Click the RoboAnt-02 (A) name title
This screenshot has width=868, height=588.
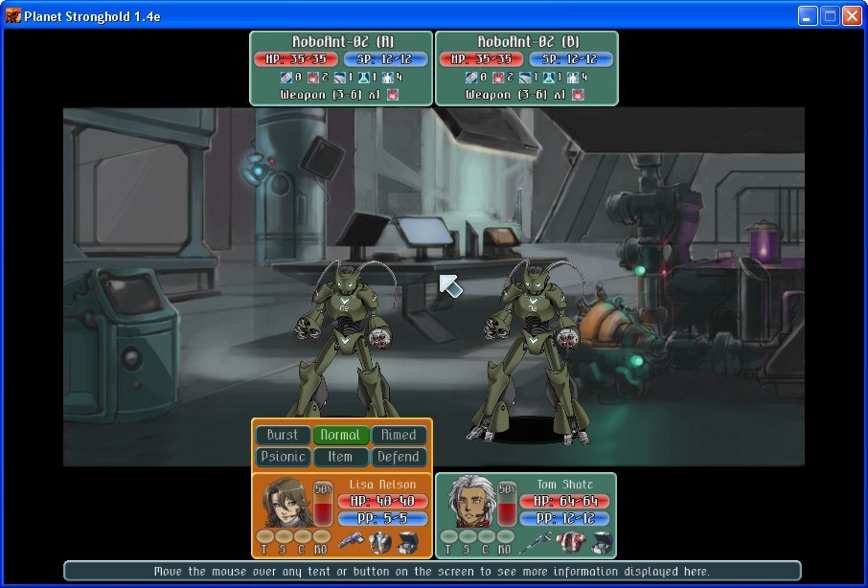tap(343, 41)
